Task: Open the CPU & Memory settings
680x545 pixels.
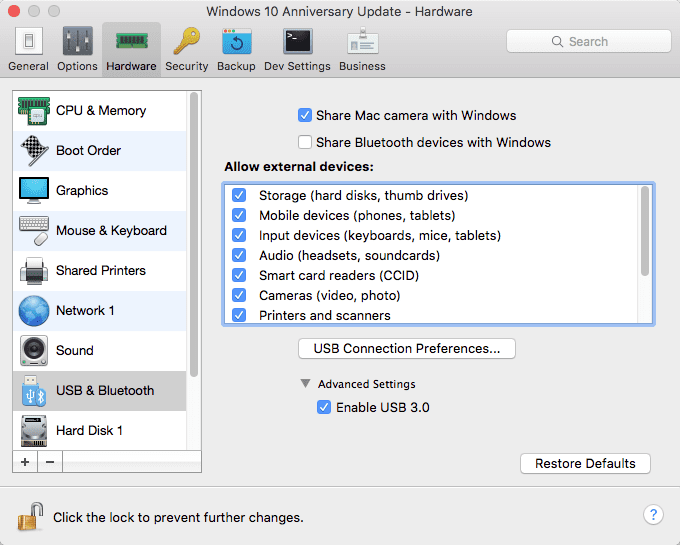Action: point(100,111)
